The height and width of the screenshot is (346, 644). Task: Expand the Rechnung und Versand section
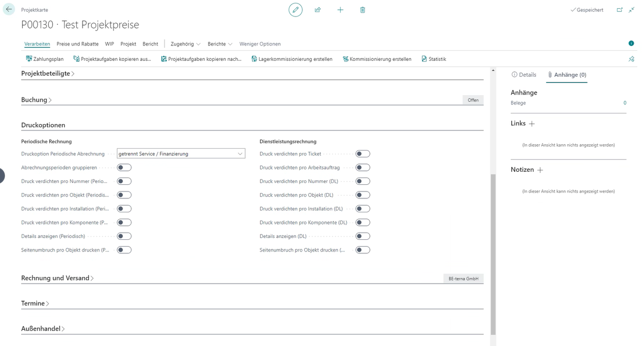click(57, 278)
